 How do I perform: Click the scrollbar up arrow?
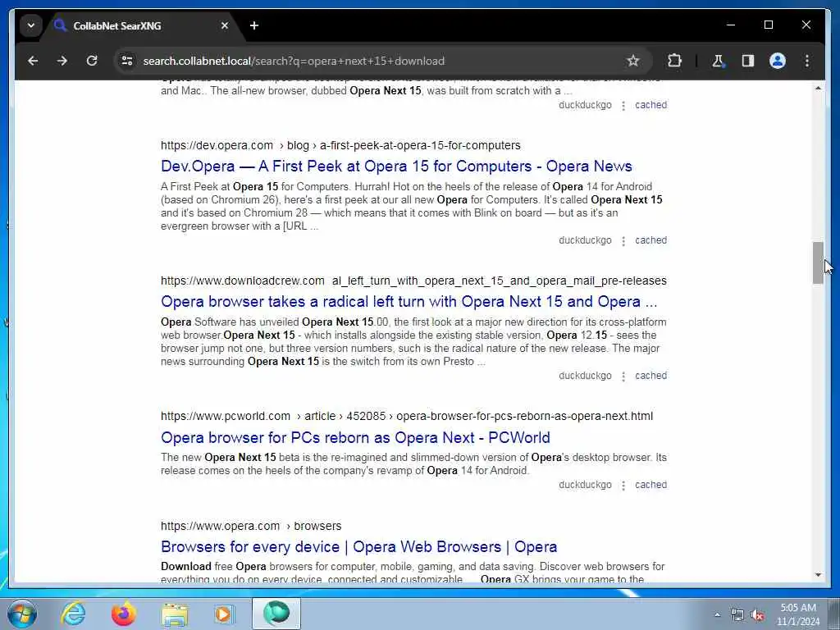[x=818, y=88]
